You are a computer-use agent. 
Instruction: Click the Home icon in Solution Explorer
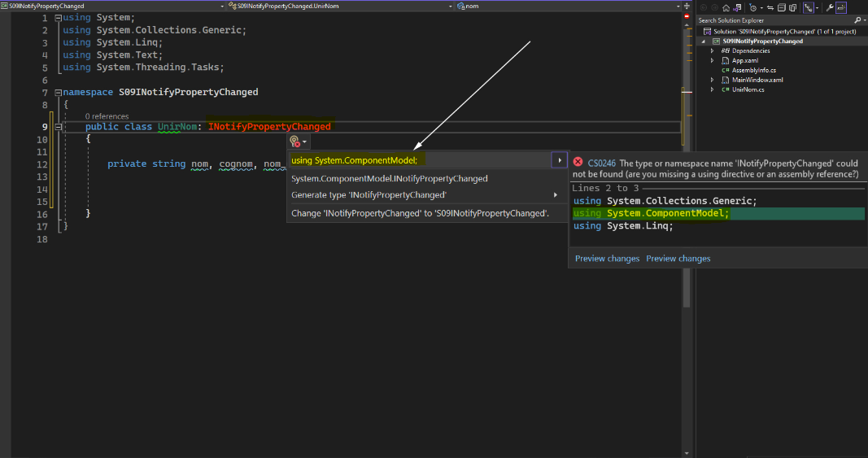(x=726, y=7)
